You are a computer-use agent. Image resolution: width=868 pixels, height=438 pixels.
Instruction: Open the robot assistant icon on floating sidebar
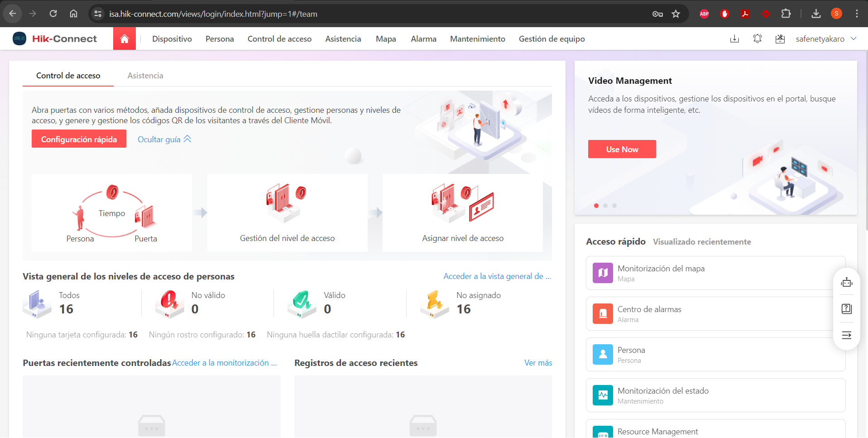846,283
